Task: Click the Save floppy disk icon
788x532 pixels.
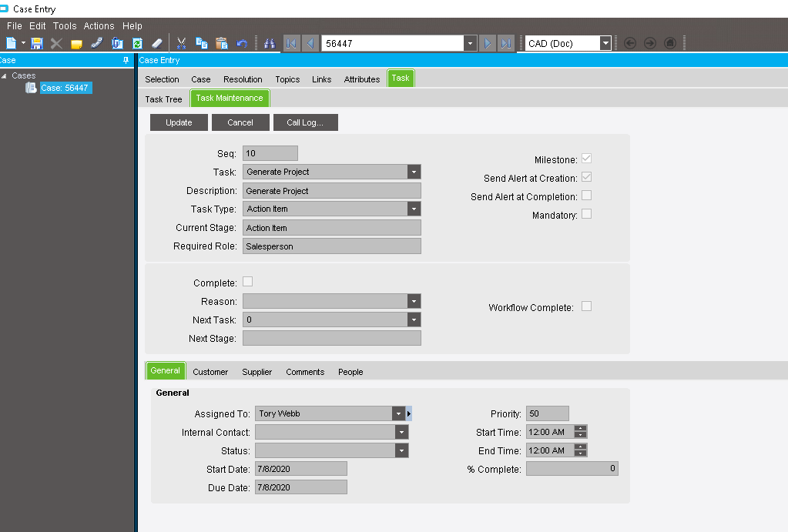Action: [x=37, y=44]
